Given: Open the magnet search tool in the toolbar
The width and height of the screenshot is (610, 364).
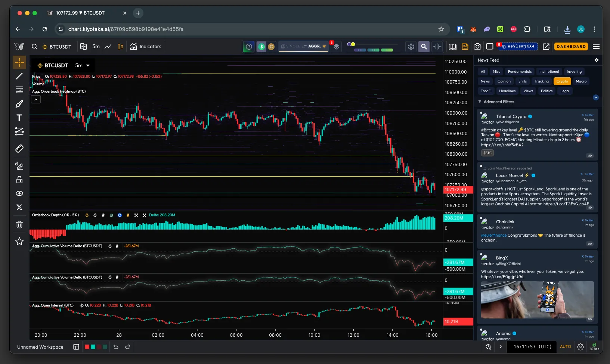Looking at the screenshot, I should tap(424, 47).
